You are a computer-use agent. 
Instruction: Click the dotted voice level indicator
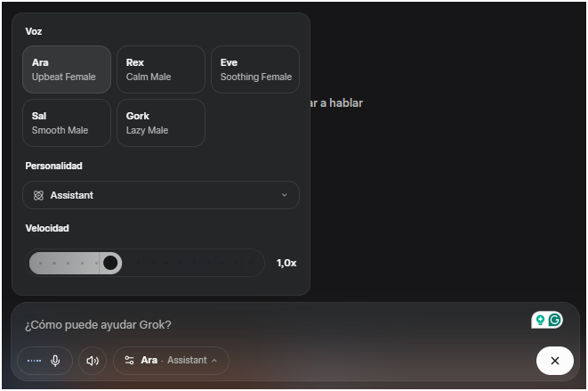coord(34,361)
